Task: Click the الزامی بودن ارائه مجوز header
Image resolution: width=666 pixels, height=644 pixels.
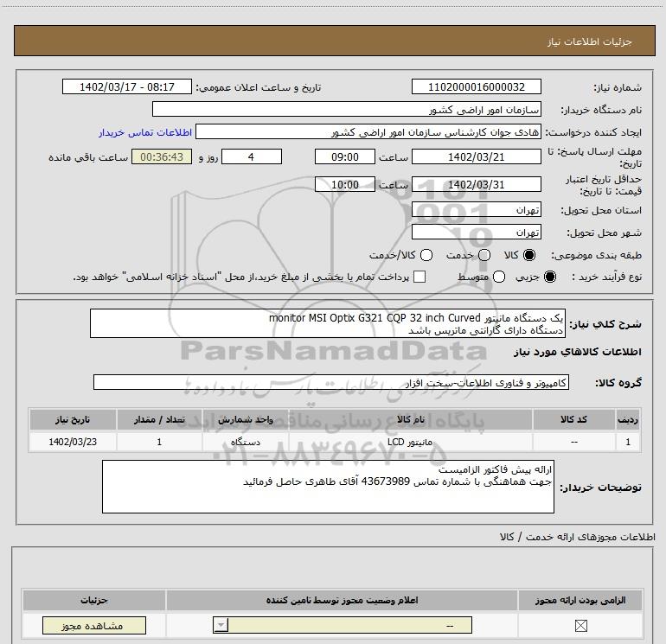Action: (x=580, y=600)
